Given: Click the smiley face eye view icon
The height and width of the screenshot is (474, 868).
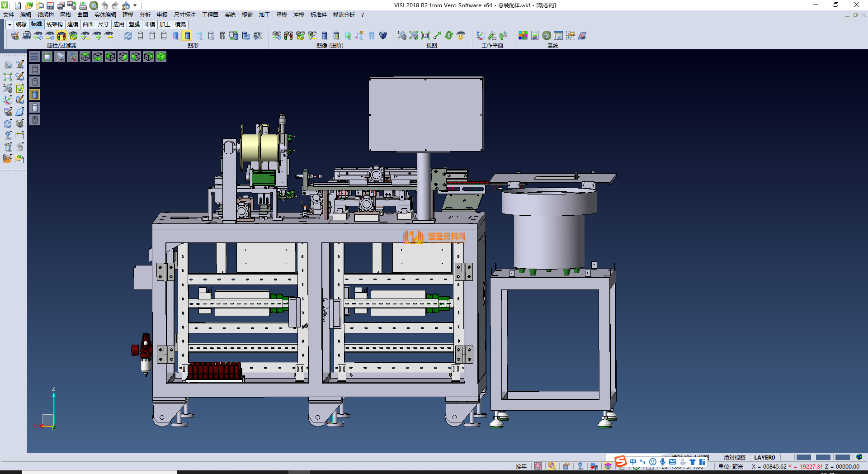Looking at the screenshot, I should tap(461, 35).
